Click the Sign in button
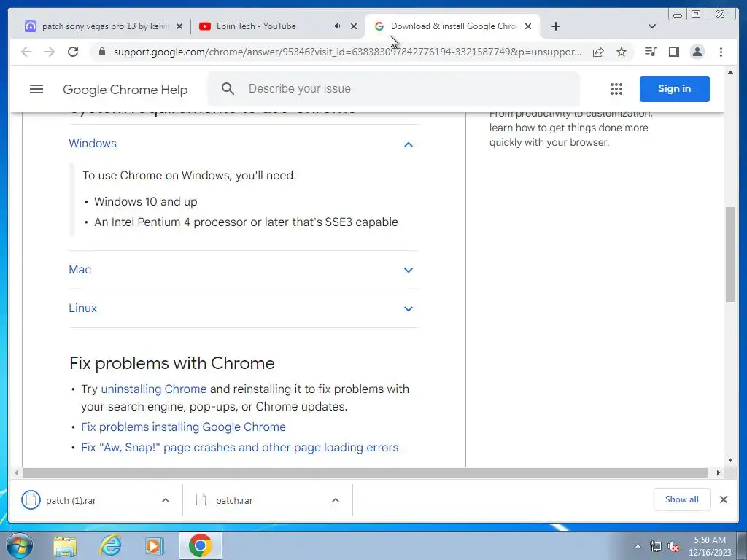The image size is (747, 560). (x=674, y=88)
